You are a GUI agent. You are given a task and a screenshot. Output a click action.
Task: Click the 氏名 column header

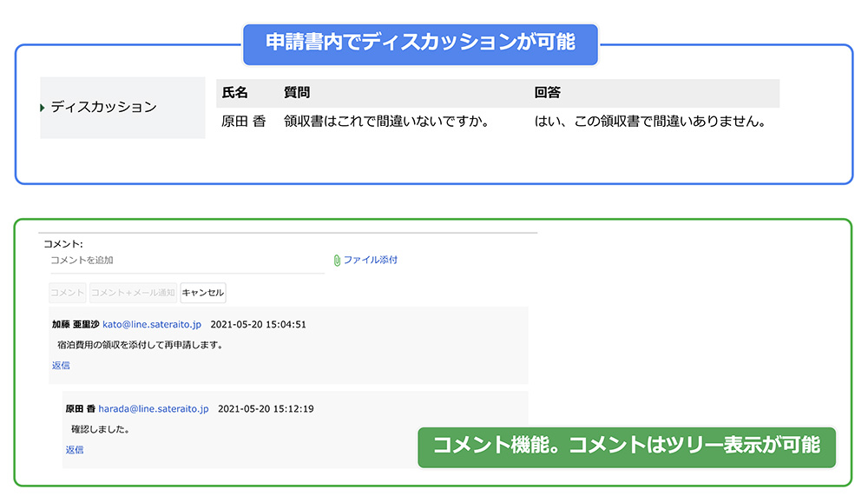[x=234, y=93]
